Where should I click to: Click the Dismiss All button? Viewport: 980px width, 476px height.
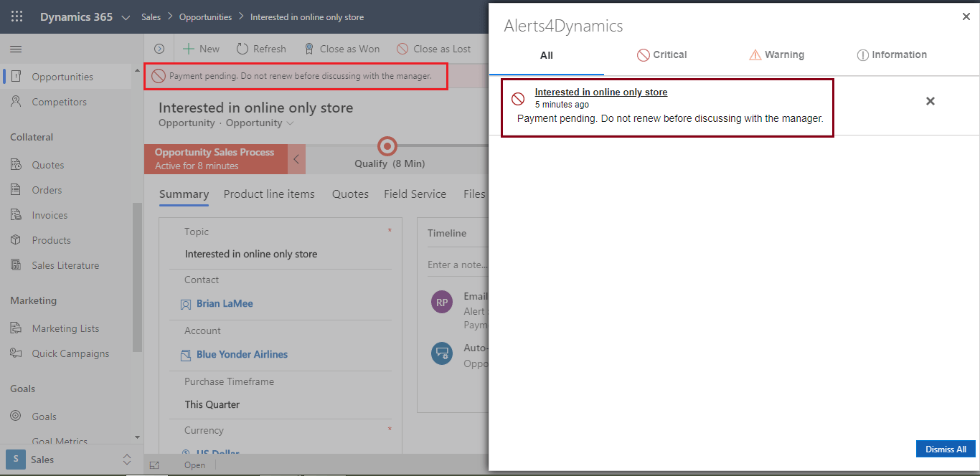click(x=946, y=448)
